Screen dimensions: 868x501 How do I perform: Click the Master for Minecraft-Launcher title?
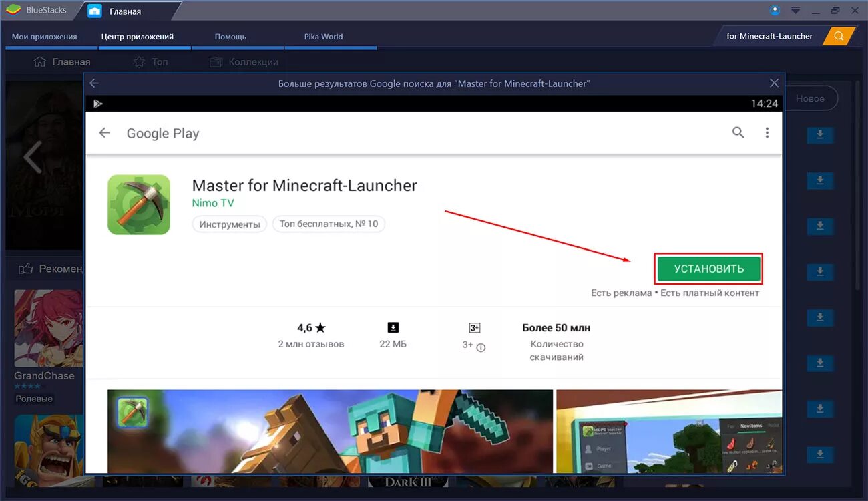304,185
